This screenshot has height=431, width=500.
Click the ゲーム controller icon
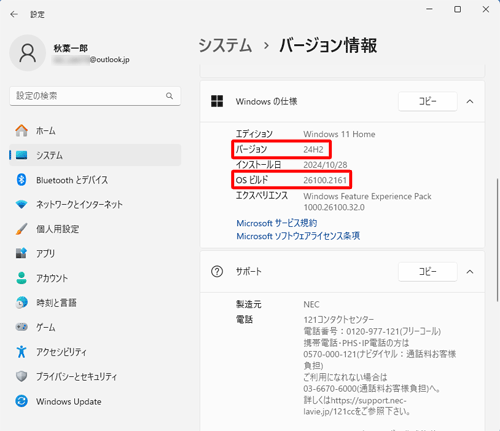(22, 327)
